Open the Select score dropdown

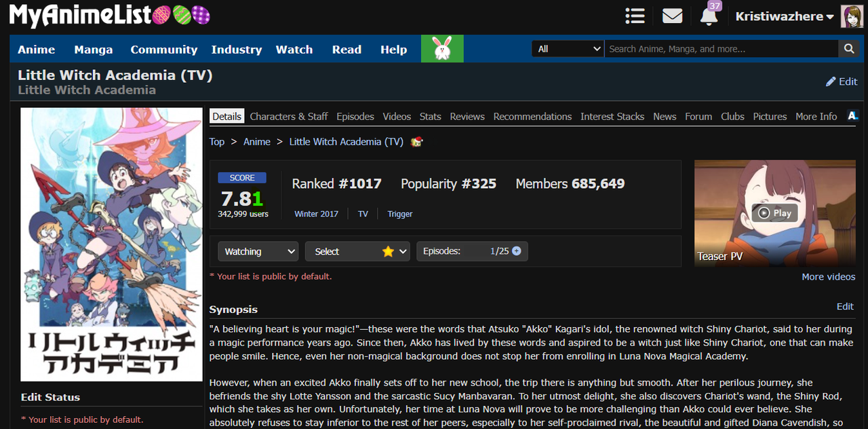[x=357, y=251]
